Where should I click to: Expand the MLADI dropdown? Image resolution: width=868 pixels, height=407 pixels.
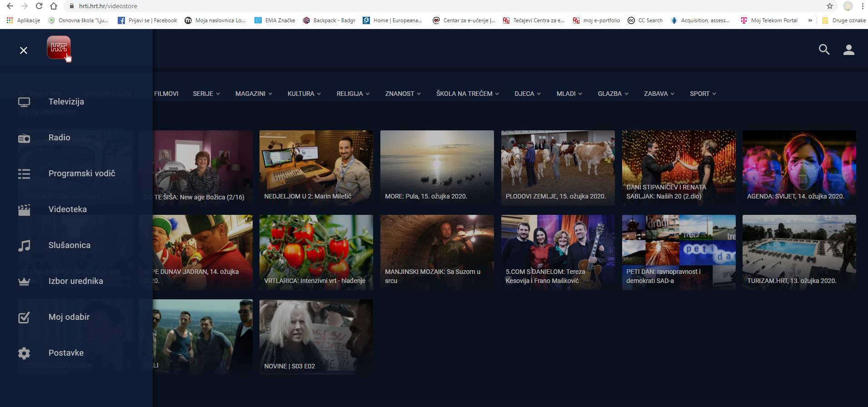point(569,94)
